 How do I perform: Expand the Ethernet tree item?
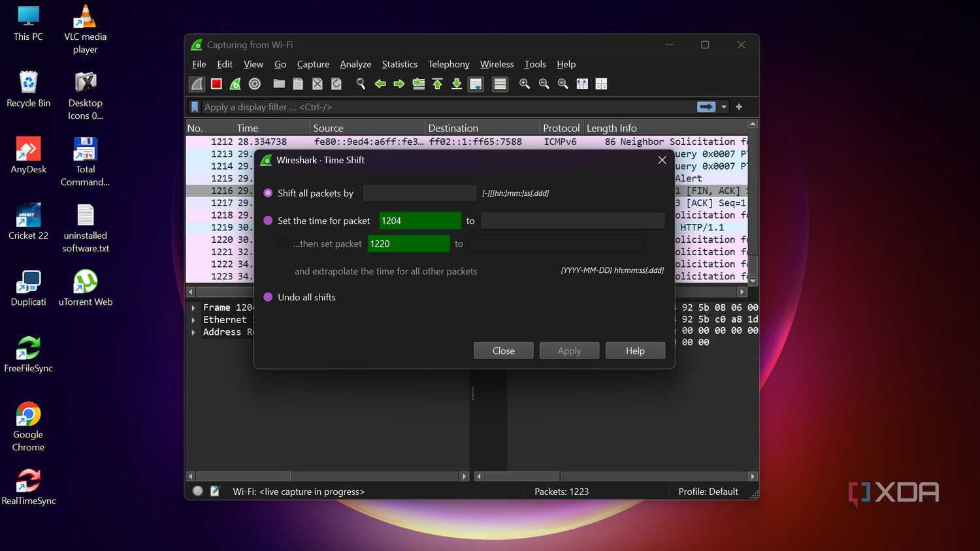pyautogui.click(x=193, y=320)
